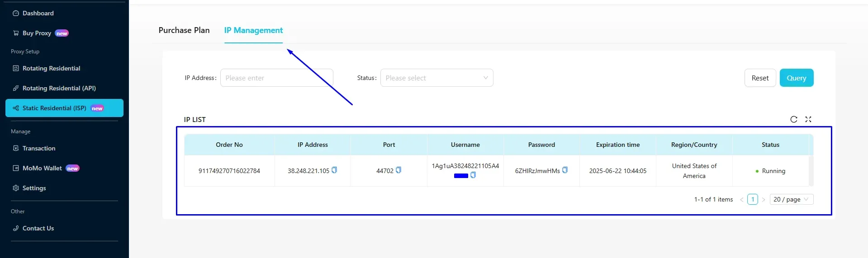Navigate to MoMo Wallet

(x=42, y=168)
